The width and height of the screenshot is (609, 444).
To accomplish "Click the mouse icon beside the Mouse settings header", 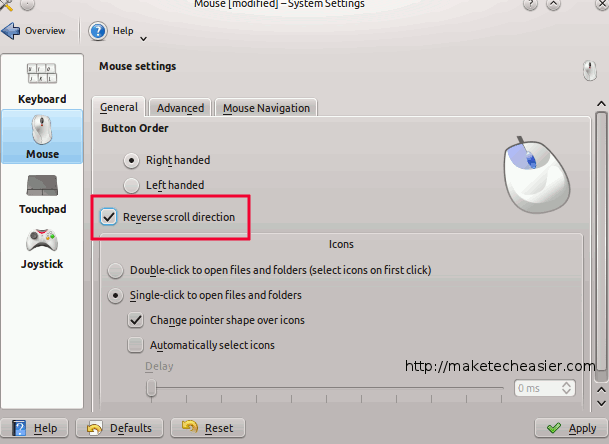I will click(x=590, y=71).
